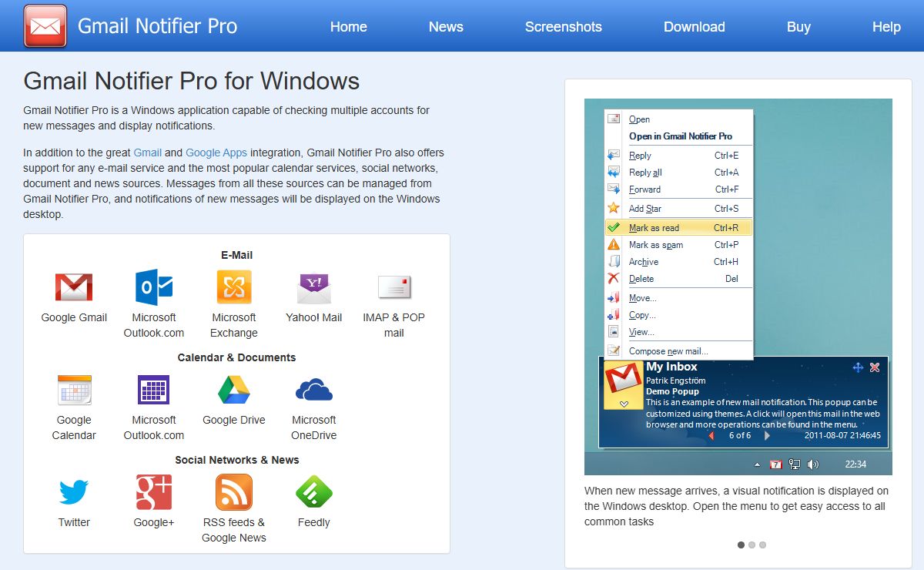Choose Mark as read in context menu
The height and width of the screenshot is (570, 924).
coord(678,227)
